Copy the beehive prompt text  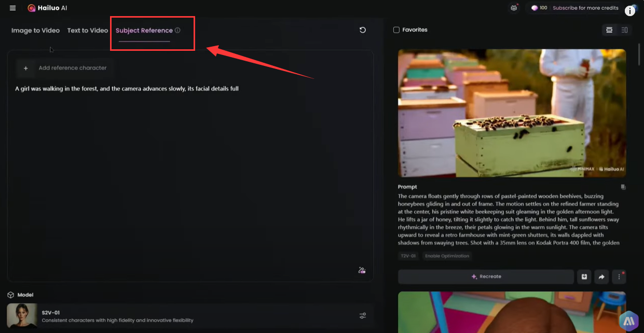pyautogui.click(x=623, y=187)
